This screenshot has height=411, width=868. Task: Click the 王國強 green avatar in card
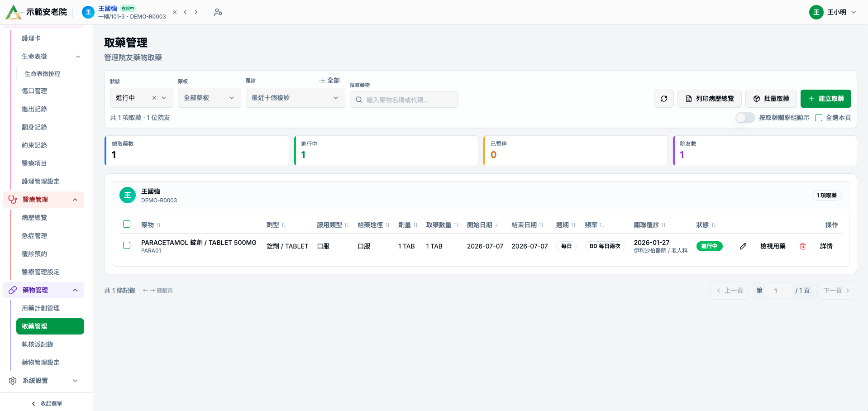coord(128,195)
